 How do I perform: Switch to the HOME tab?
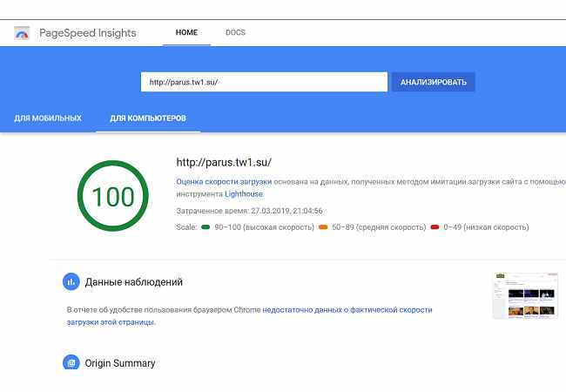[x=186, y=32]
